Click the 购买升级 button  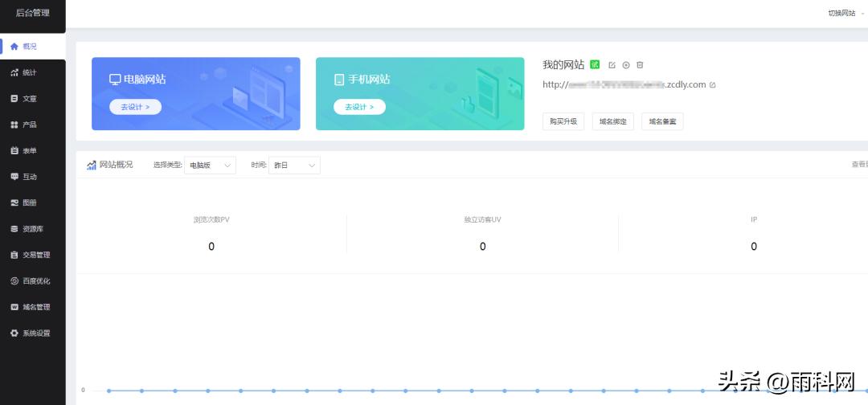tap(563, 121)
